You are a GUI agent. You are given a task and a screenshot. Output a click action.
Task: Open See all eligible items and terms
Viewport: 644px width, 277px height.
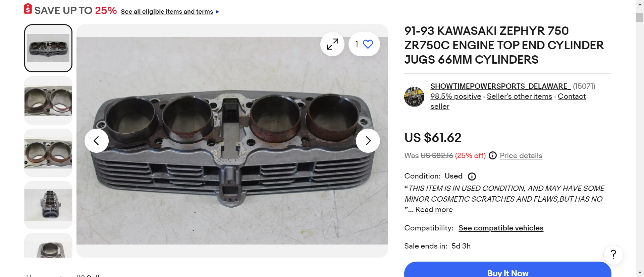(x=167, y=12)
